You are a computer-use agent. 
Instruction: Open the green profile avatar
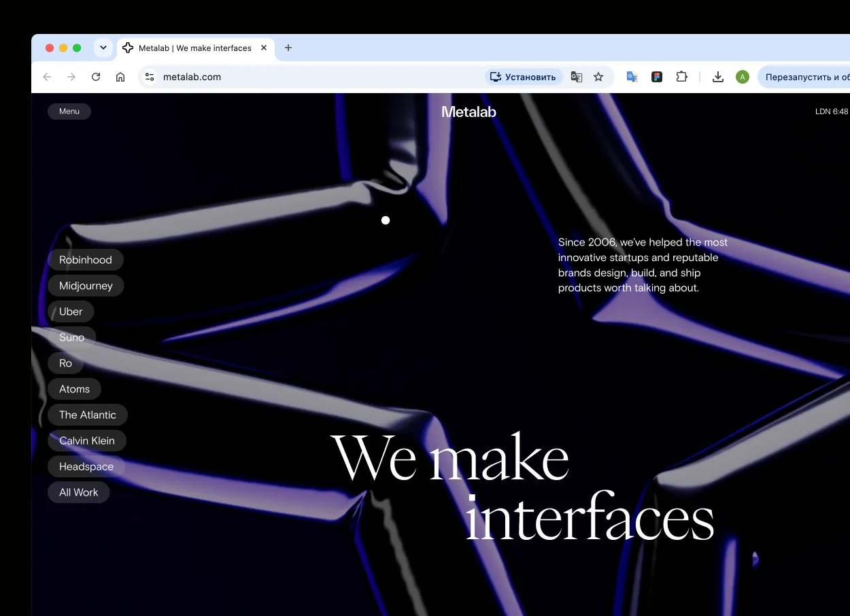(x=743, y=77)
